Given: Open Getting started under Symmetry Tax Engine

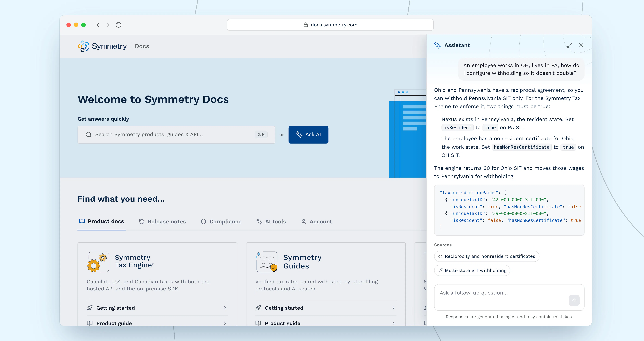Looking at the screenshot, I should [157, 308].
